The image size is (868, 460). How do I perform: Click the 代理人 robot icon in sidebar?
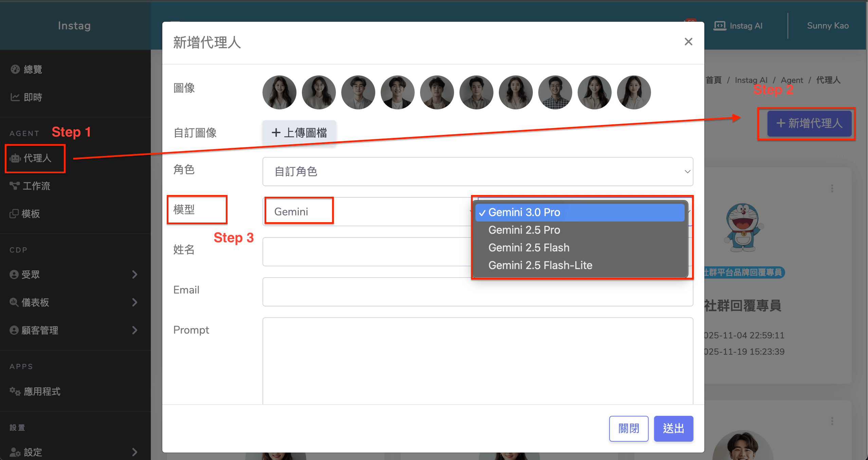pyautogui.click(x=15, y=158)
